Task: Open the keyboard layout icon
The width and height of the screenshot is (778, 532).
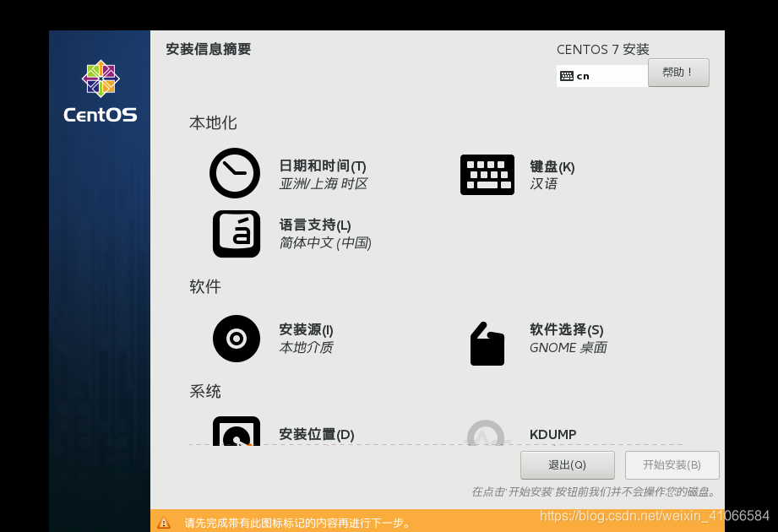Action: click(x=487, y=175)
